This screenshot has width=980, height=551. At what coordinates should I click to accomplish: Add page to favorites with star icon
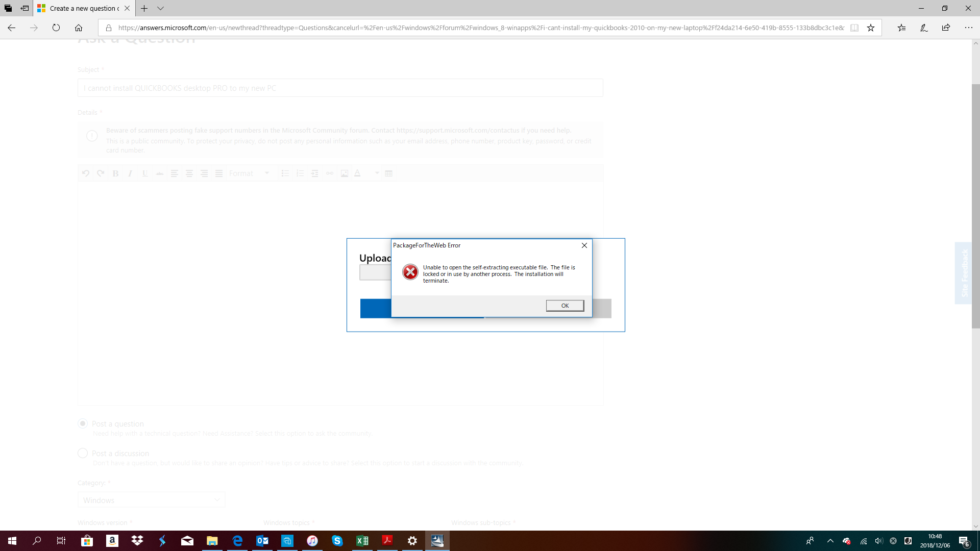[x=871, y=28]
